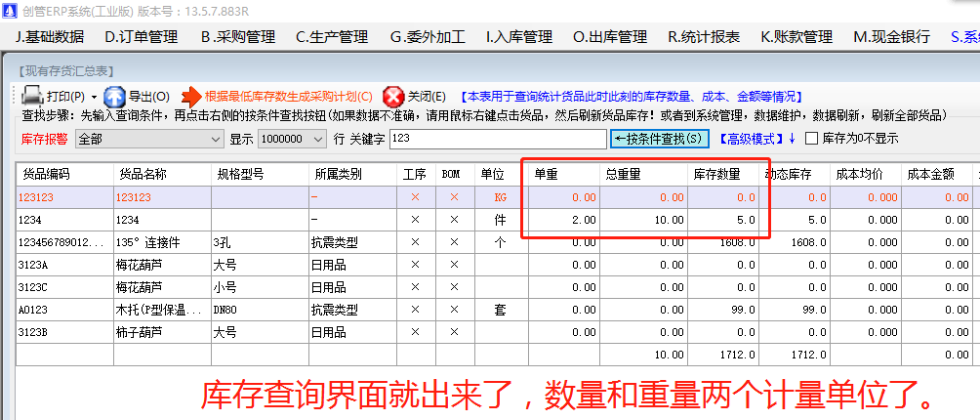Click the red 关闭 close icon
Viewport: 980px width, 420px height.
coord(393,97)
